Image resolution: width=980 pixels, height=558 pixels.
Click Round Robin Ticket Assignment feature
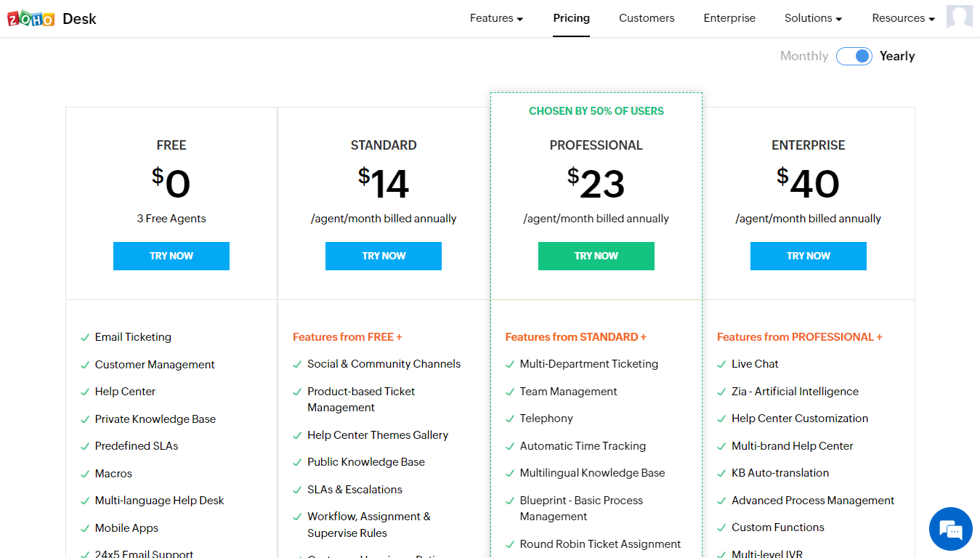(x=600, y=544)
